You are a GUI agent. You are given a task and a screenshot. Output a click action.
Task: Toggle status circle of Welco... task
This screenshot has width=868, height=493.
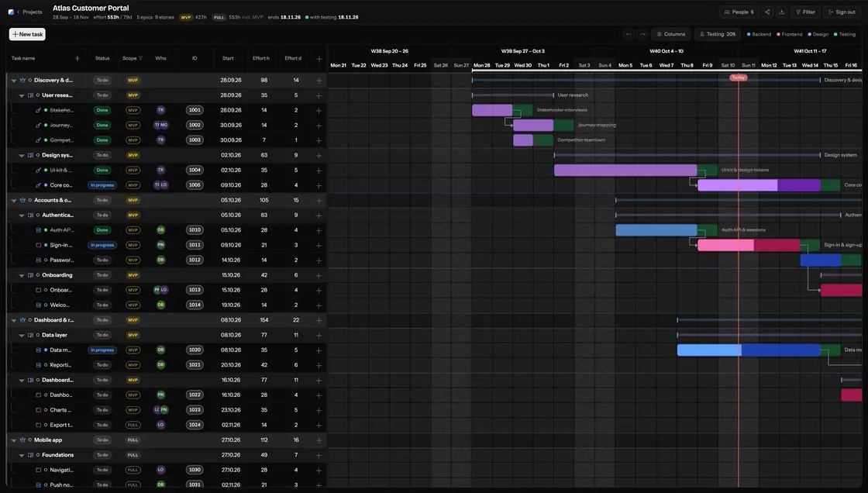[46, 305]
